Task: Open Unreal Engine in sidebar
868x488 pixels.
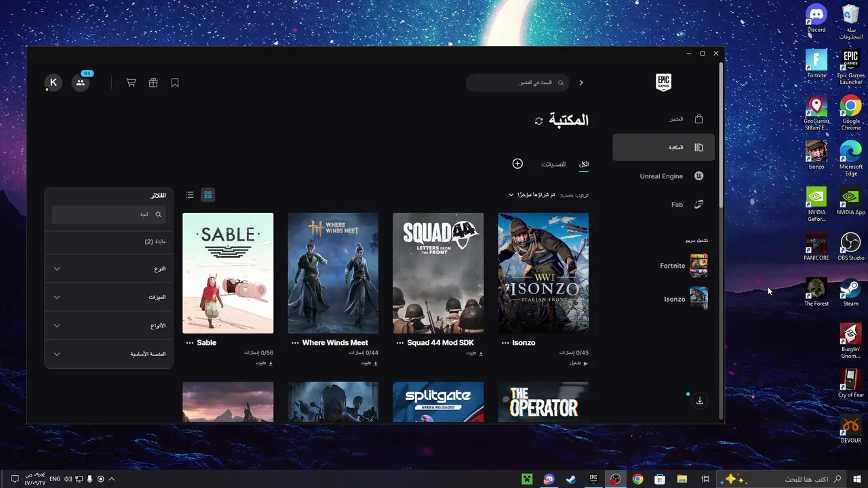Action: pos(663,176)
